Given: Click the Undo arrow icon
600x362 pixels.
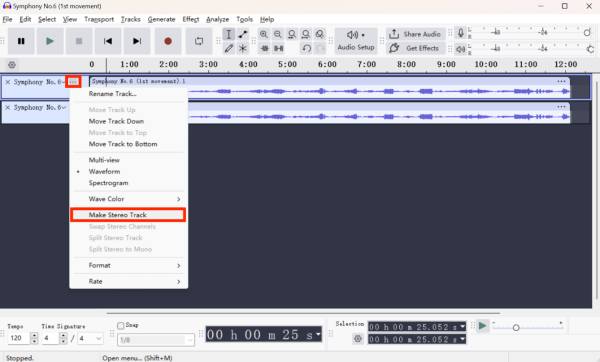Looking at the screenshot, I should (x=306, y=48).
